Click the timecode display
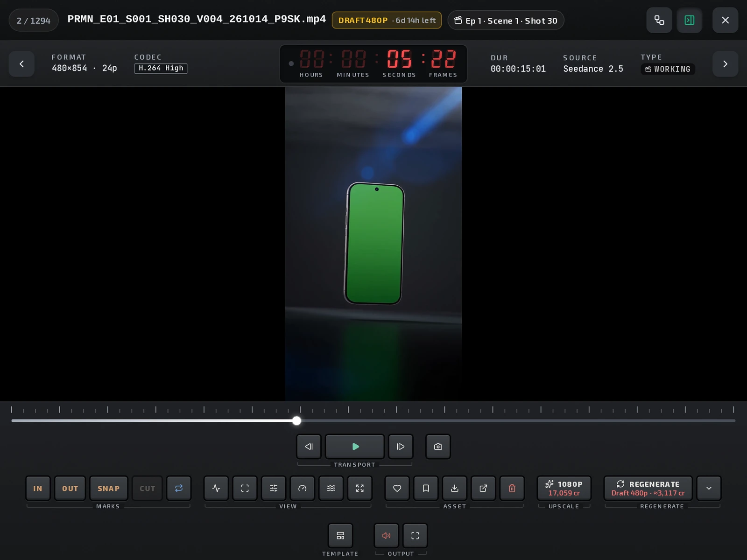This screenshot has height=560, width=747. point(373,64)
